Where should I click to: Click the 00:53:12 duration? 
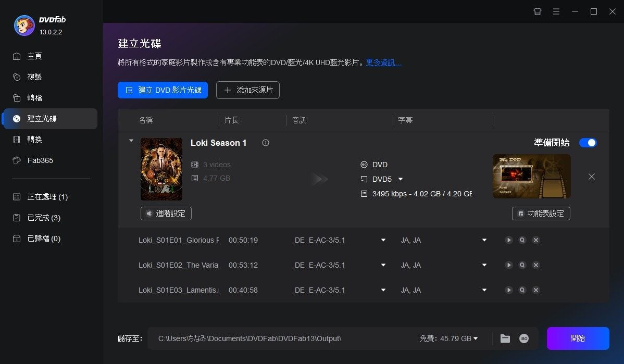pos(243,266)
